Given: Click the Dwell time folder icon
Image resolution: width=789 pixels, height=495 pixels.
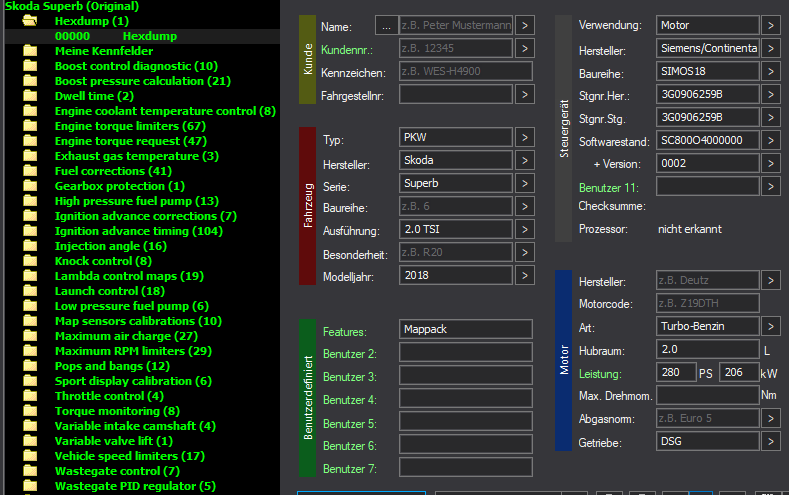Looking at the screenshot, I should click(30, 96).
